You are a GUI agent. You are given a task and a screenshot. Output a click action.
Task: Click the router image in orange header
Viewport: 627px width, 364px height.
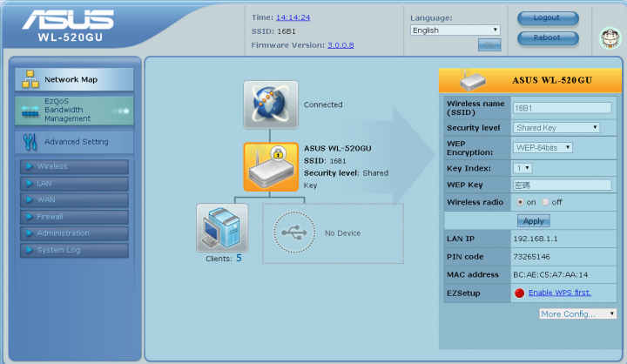473,81
